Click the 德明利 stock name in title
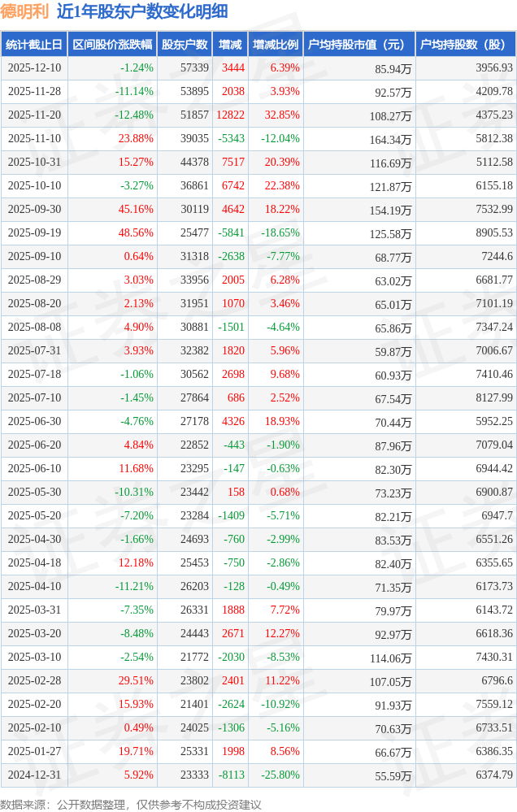This screenshot has width=517, height=812. pos(24,11)
